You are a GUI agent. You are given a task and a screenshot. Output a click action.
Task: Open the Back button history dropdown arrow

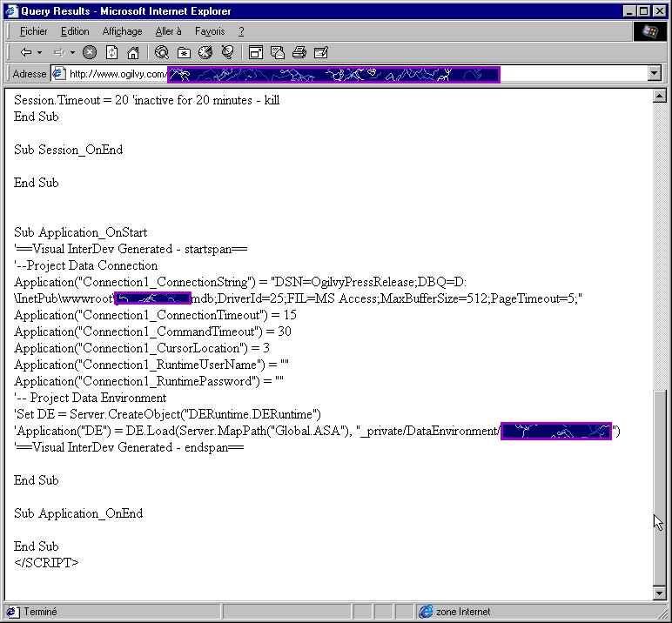(x=40, y=52)
